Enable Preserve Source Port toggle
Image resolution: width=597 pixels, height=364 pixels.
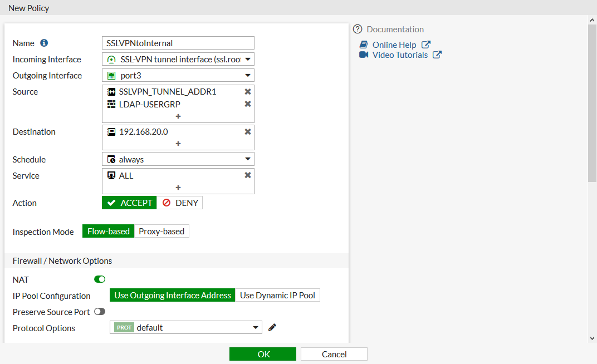[x=100, y=312]
